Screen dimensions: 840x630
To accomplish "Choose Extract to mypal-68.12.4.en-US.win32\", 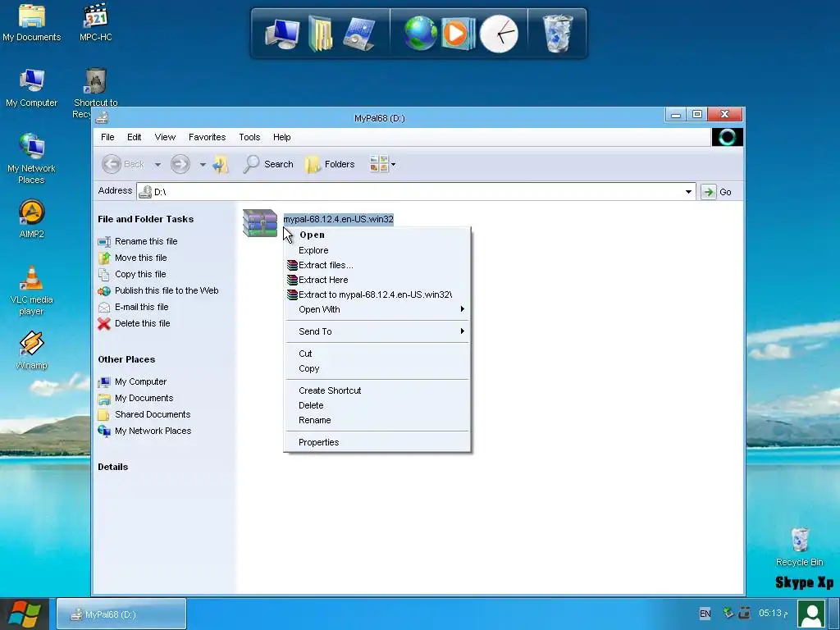I will [377, 294].
